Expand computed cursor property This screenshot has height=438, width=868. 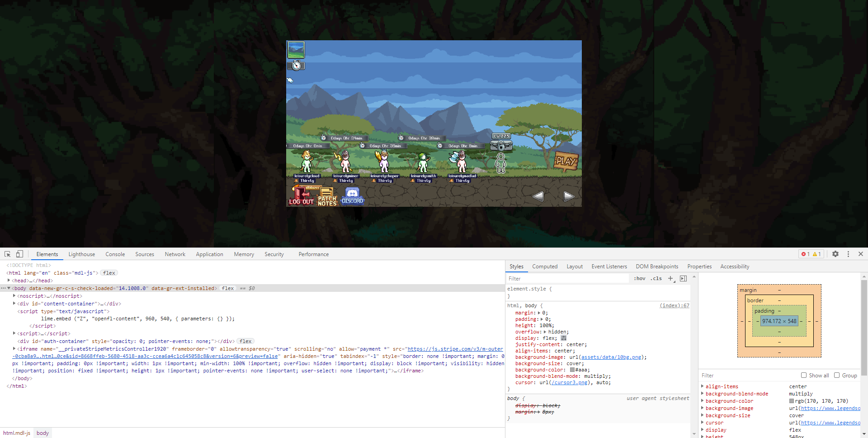point(703,423)
